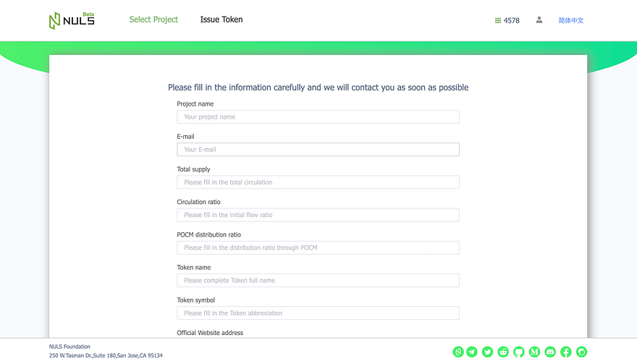Open the GitHub repository icon
This screenshot has width=637, height=364.
click(519, 352)
